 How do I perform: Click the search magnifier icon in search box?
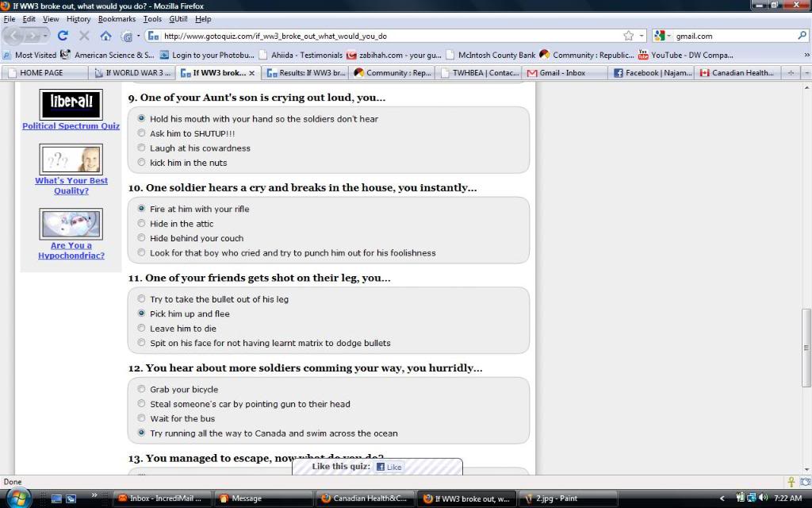click(x=802, y=36)
